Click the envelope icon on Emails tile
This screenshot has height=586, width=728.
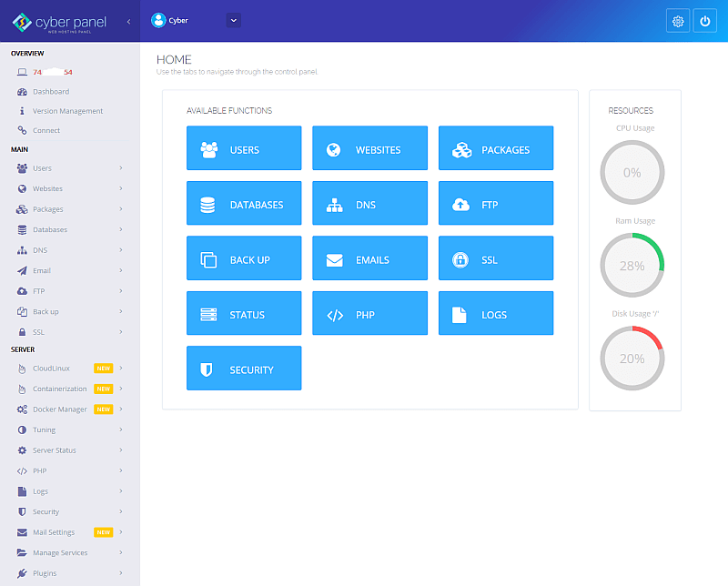coord(334,260)
